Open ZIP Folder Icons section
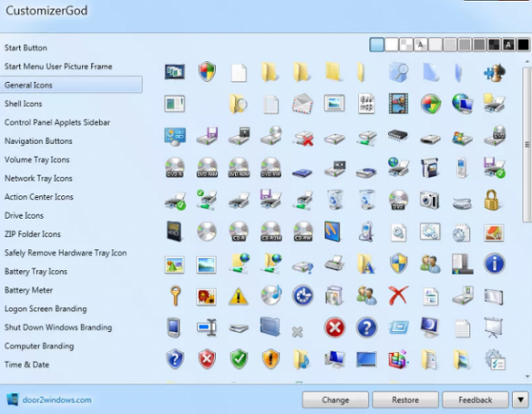 tap(32, 234)
